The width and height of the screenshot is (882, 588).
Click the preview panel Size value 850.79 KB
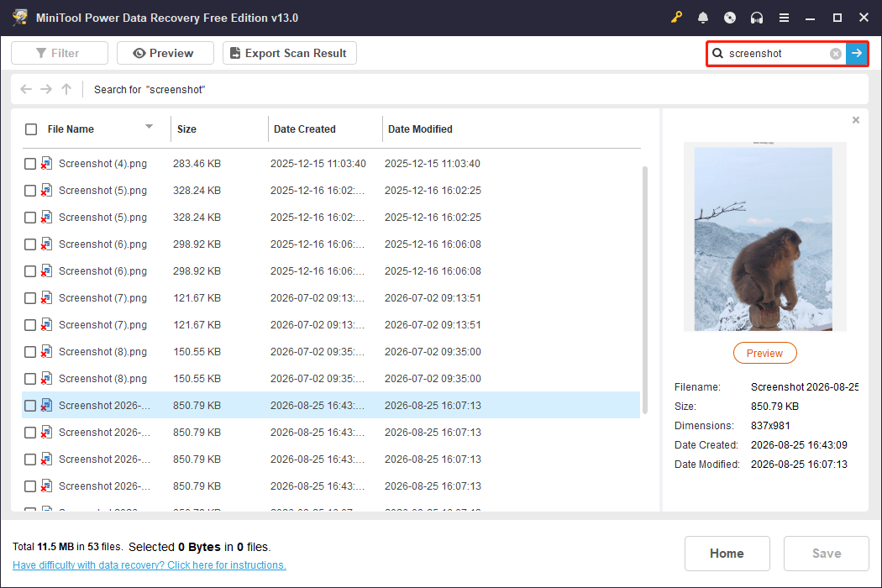(774, 407)
